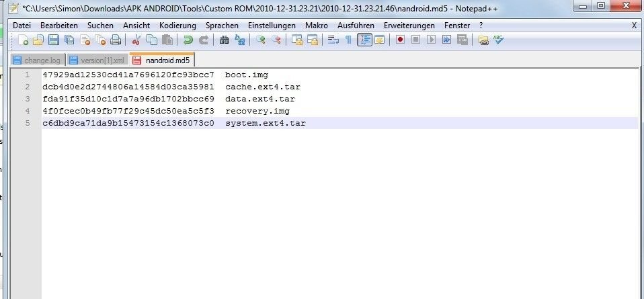Screen dimensions: 644x299
Task: Open the Sprachen menu
Action: 222,26
